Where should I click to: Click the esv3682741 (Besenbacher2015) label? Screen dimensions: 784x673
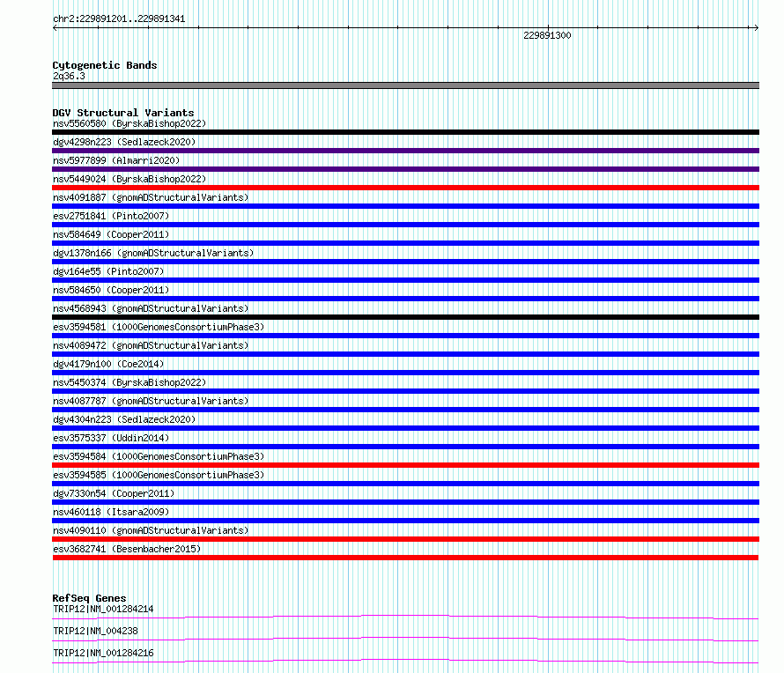tap(127, 549)
